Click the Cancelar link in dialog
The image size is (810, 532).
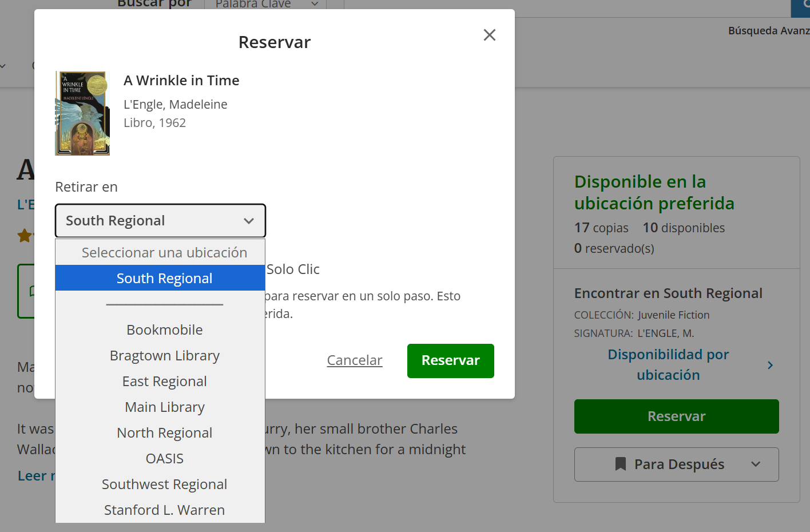(354, 360)
